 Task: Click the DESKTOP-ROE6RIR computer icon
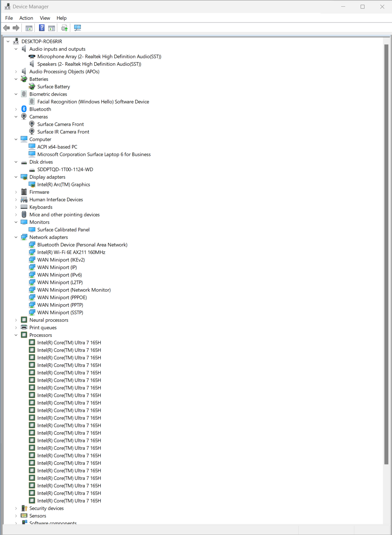(x=16, y=41)
